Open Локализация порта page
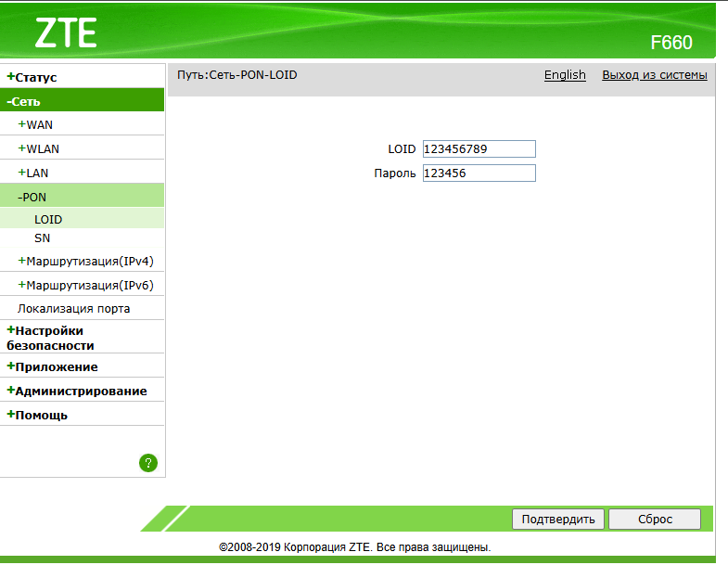Image resolution: width=728 pixels, height=565 pixels. click(x=74, y=309)
